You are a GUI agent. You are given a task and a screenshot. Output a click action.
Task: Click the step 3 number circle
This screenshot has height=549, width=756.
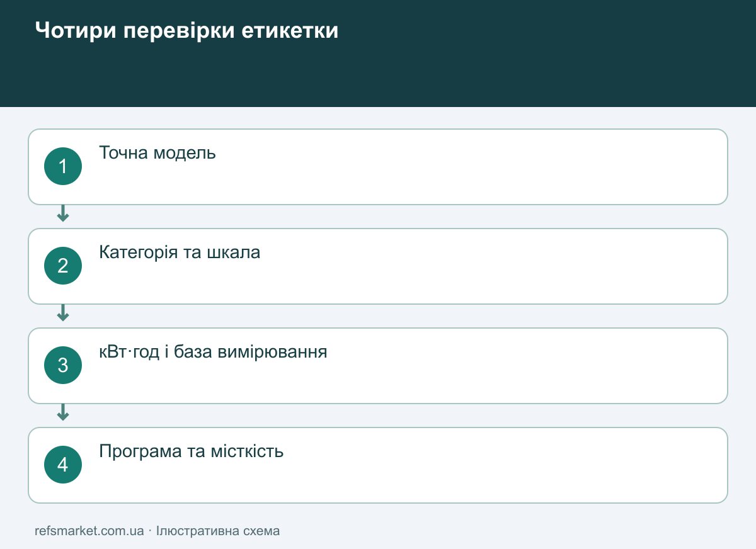point(63,365)
